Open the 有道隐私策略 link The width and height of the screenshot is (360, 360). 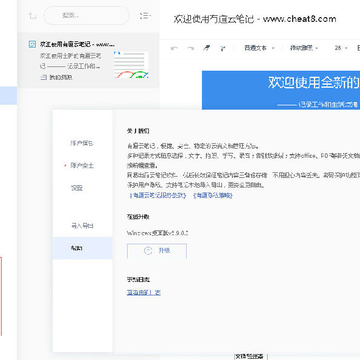[x=213, y=196]
